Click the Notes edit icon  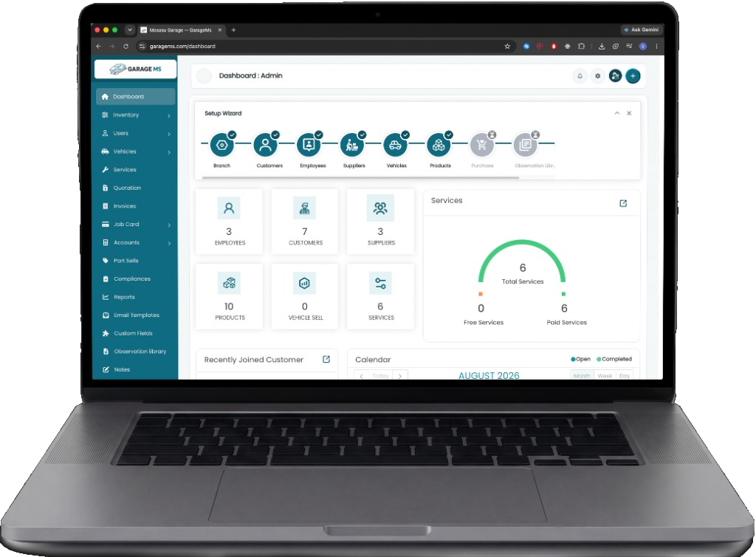point(106,369)
